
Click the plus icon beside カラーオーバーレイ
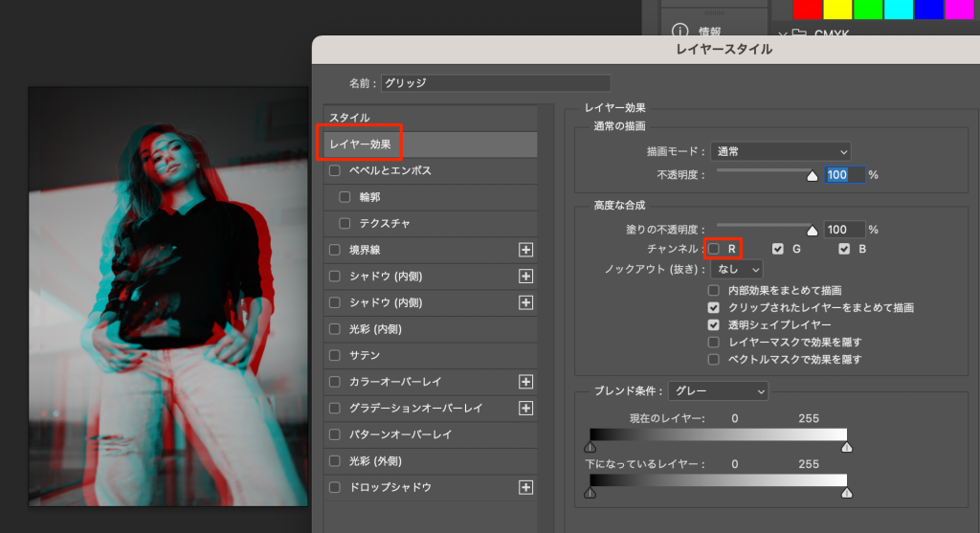(x=525, y=382)
